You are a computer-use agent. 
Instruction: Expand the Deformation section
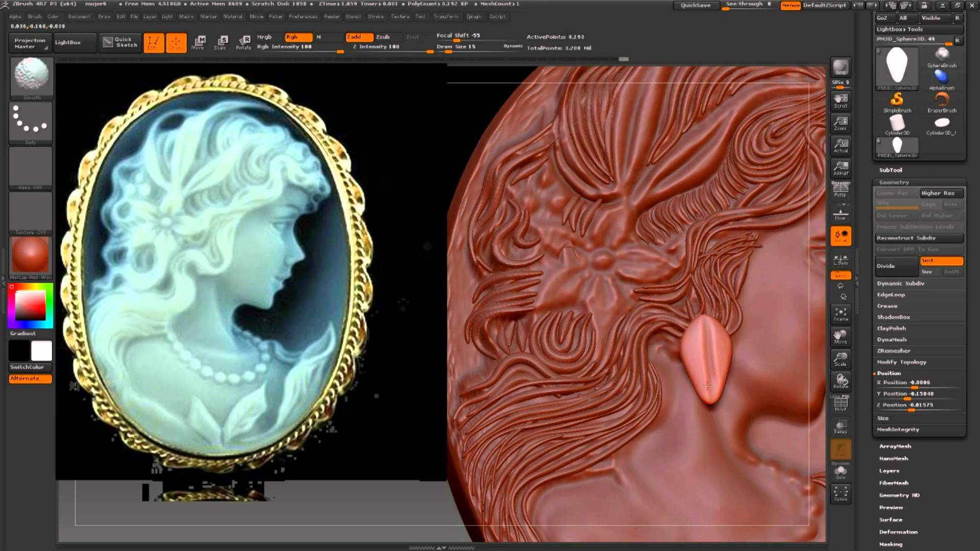point(898,532)
